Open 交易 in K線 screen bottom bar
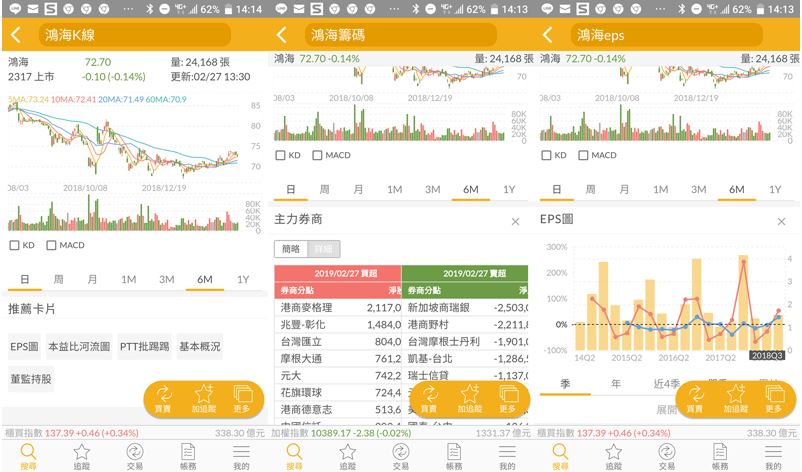The width and height of the screenshot is (802, 472). pyautogui.click(x=135, y=457)
